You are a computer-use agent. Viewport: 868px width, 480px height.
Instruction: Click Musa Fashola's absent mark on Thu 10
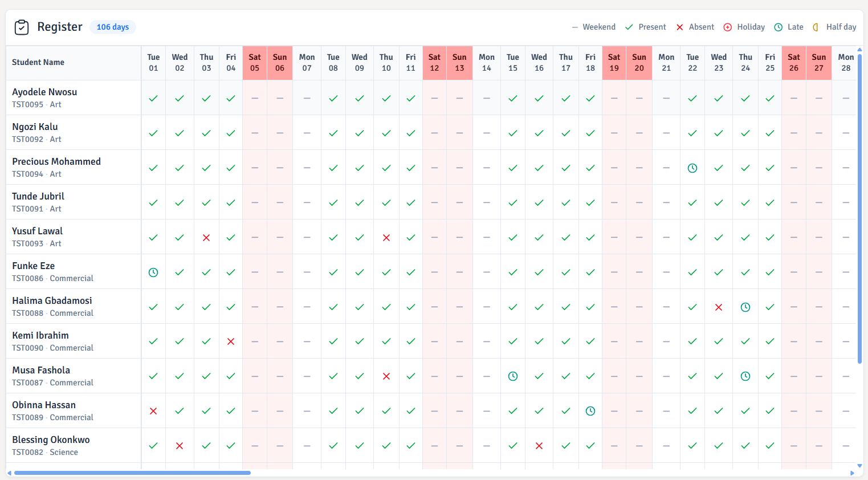tap(386, 377)
